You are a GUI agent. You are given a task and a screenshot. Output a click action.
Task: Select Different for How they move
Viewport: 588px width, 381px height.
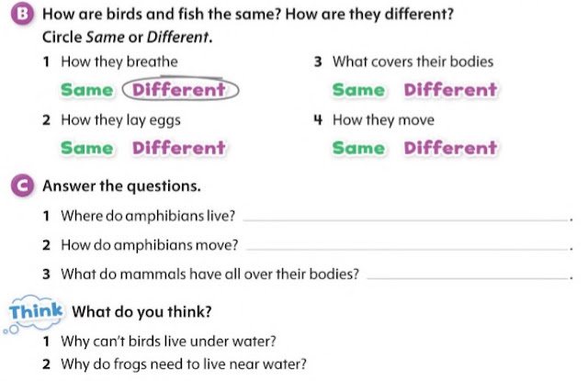point(451,148)
